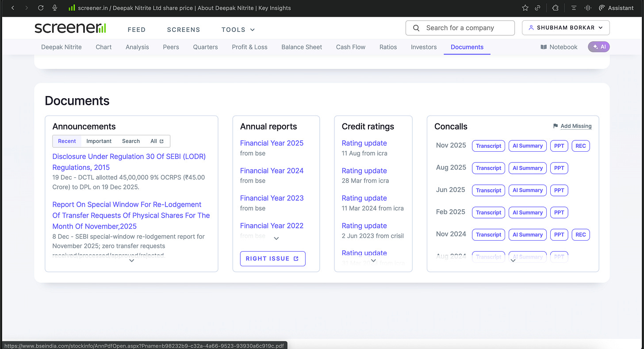The image size is (644, 349).
Task: Jump to the Profit & Loss section
Action: click(x=249, y=47)
